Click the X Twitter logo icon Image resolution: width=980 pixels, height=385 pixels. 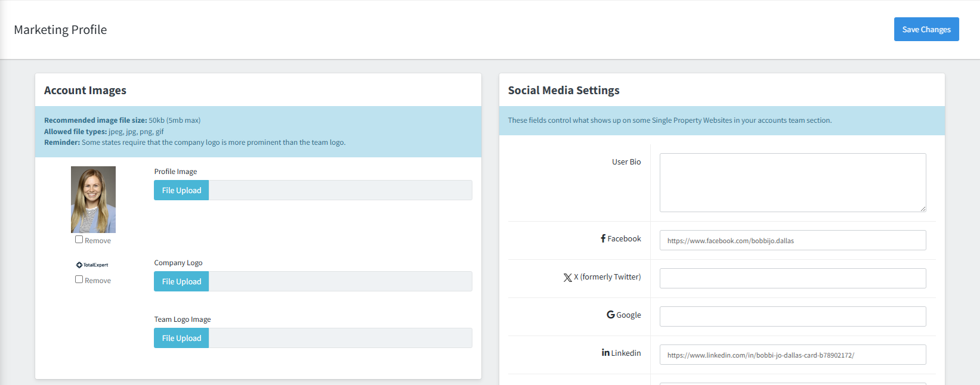click(x=568, y=278)
